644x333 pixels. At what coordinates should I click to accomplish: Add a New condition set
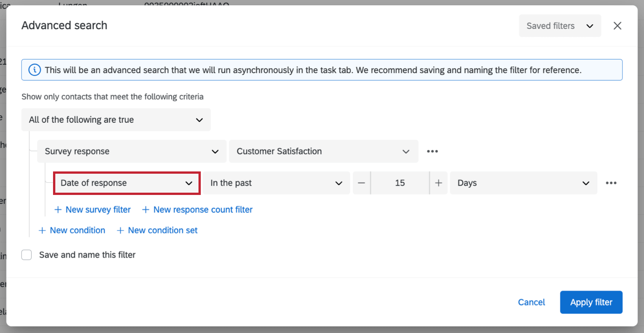(157, 231)
